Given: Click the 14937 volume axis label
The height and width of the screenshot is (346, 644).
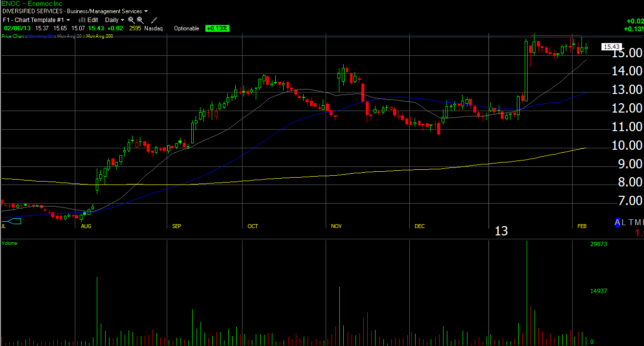Looking at the screenshot, I should 599,291.
